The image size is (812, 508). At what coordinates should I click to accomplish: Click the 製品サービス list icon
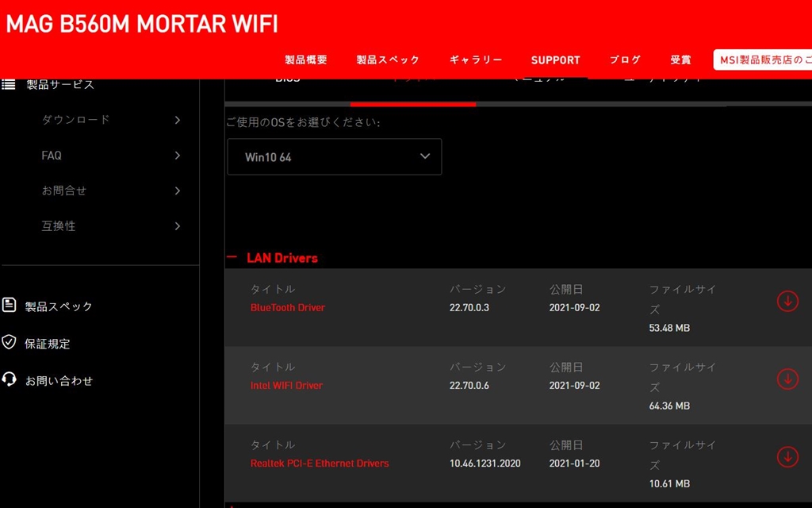click(8, 84)
